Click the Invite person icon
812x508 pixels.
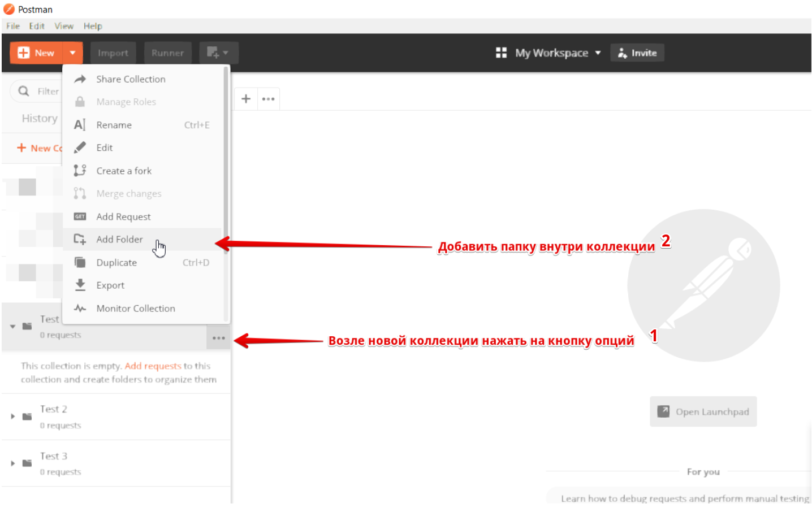tap(623, 53)
